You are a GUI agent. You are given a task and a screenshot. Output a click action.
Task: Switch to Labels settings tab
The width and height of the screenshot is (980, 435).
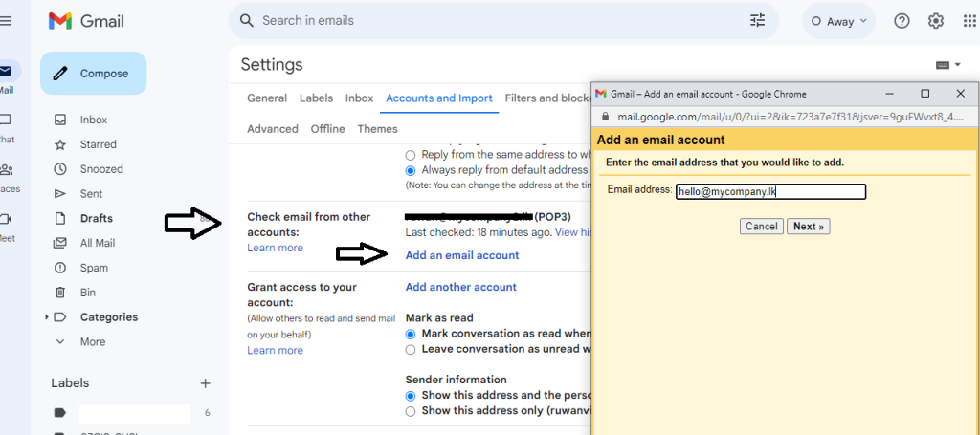(x=316, y=98)
